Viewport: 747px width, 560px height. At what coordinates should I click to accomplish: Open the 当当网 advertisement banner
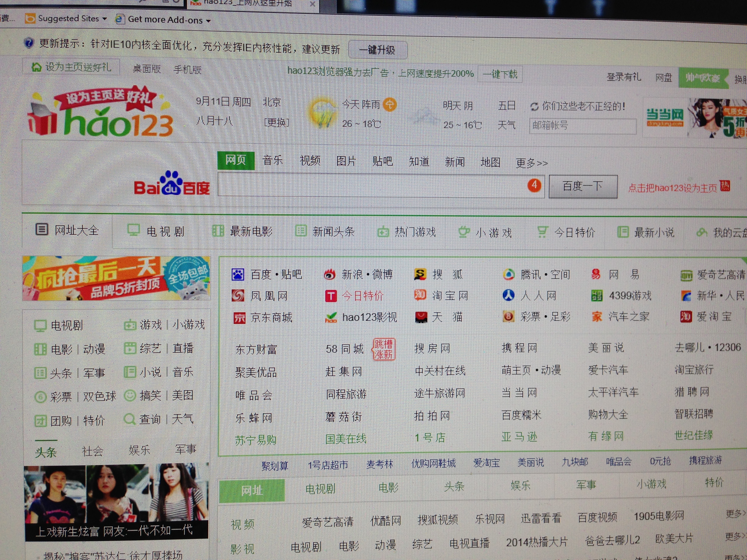695,118
